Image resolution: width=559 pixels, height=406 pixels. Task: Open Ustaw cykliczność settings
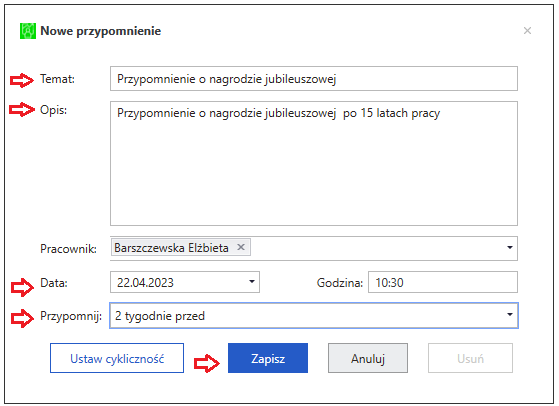pyautogui.click(x=117, y=358)
